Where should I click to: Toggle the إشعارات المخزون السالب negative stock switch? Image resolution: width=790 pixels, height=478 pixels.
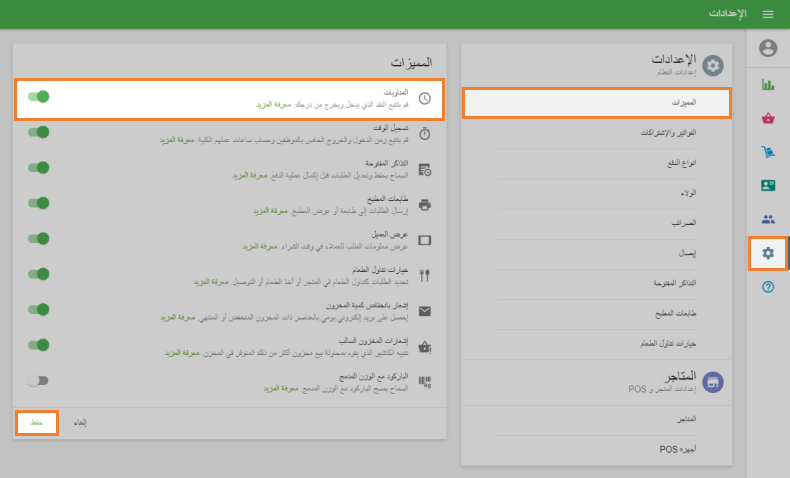coord(38,345)
